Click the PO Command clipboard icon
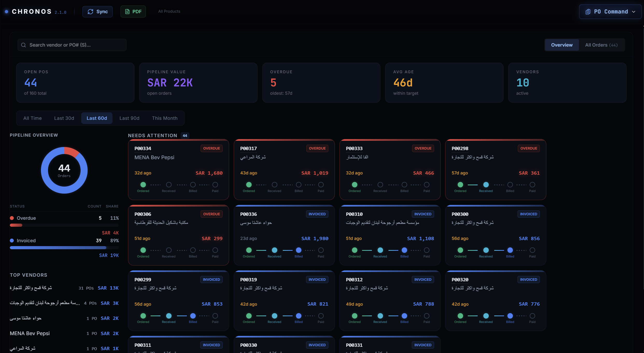Screen dimensions: 644x353 pos(588,12)
